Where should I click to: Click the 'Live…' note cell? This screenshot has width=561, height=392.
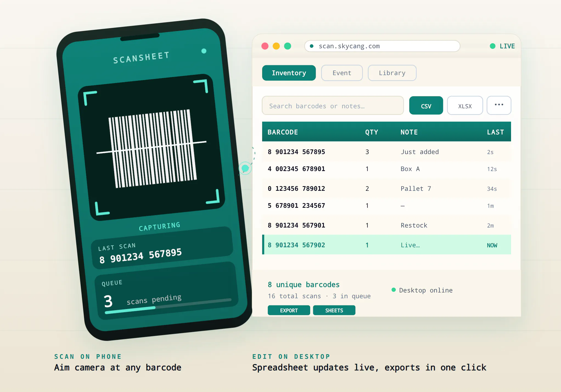pyautogui.click(x=410, y=245)
